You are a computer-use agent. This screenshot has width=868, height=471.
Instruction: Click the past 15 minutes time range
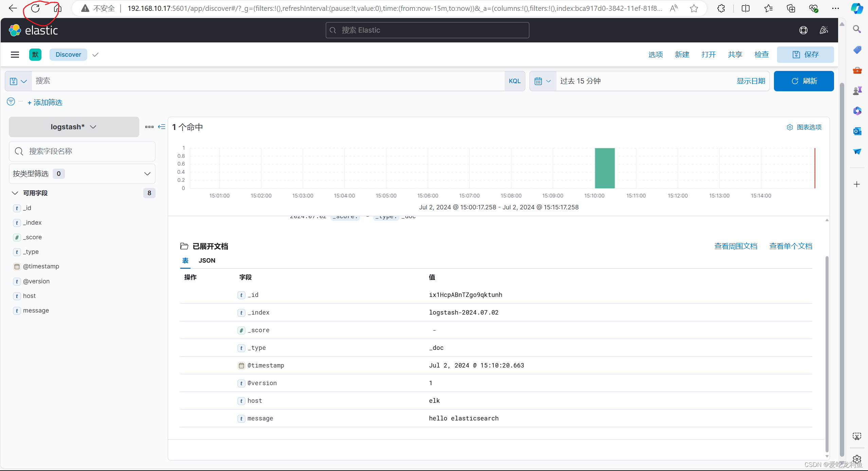coord(580,81)
